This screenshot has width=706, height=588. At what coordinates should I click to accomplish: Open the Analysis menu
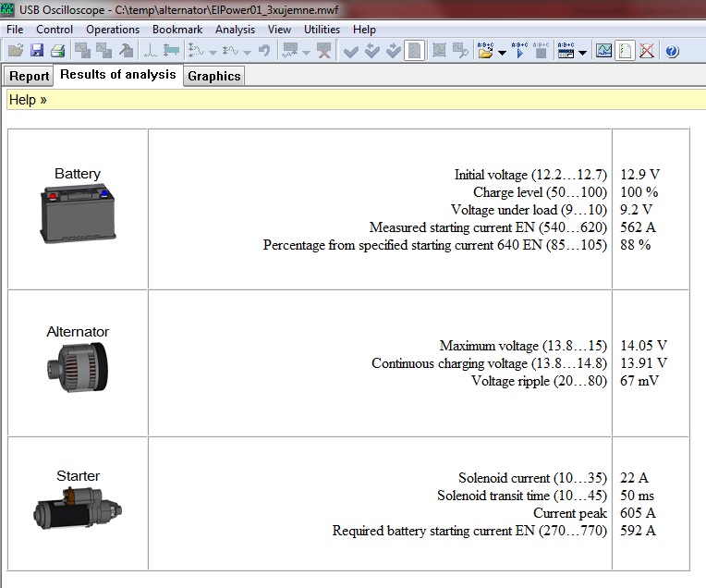point(235,30)
